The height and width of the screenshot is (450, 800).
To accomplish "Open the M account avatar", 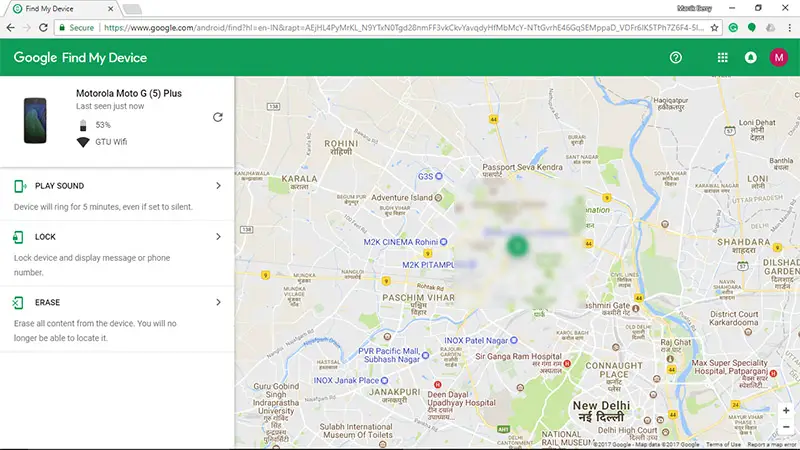I will 779,58.
